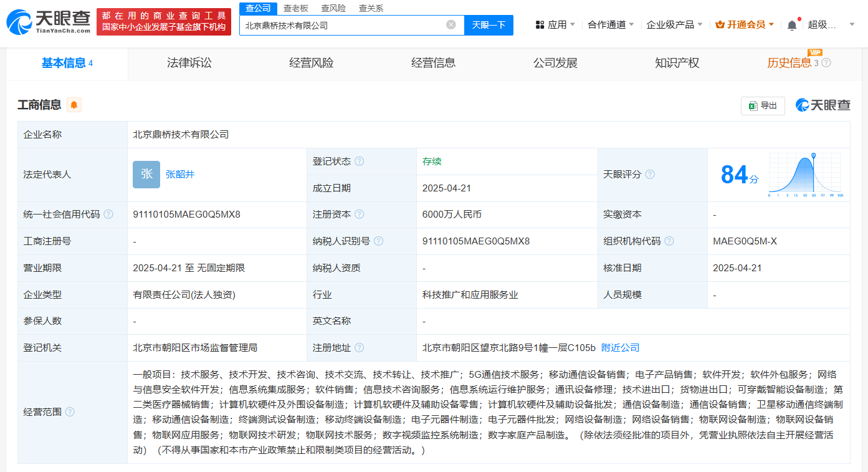Expand the 应用 dropdown menu
Screen dimensions: 868x472
tap(556, 25)
